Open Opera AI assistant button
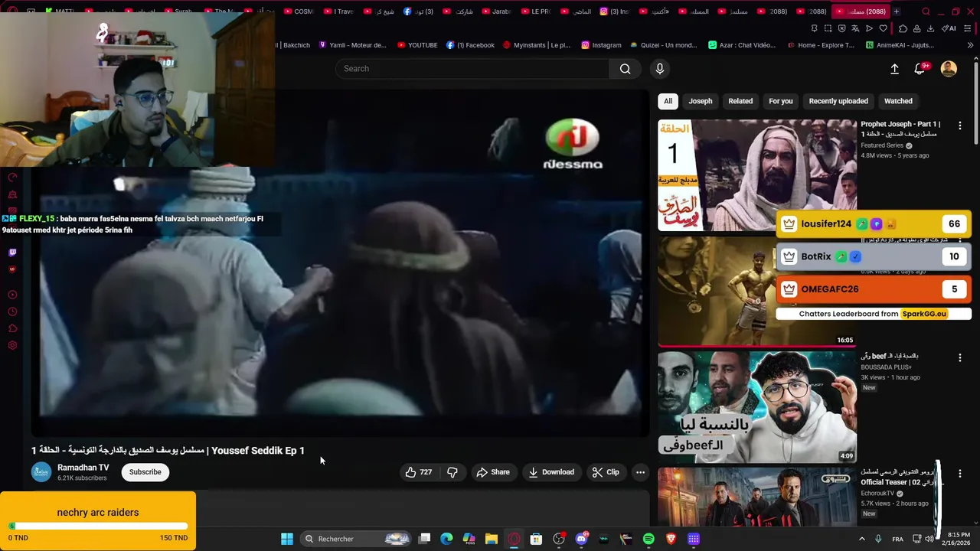This screenshot has height=551, width=980. click(x=949, y=28)
